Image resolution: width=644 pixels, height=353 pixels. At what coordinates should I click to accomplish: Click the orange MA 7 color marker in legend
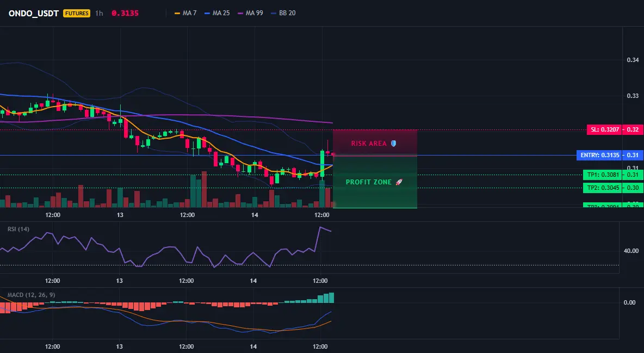coord(177,13)
